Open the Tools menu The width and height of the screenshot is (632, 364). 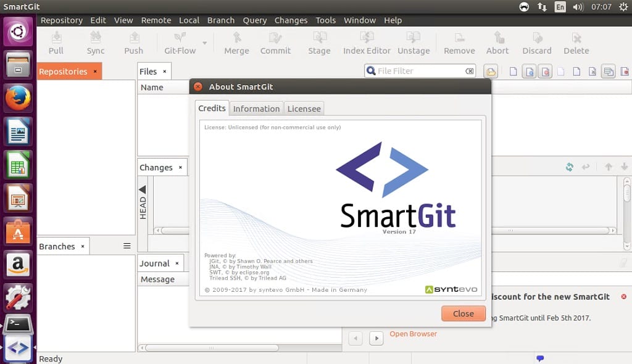pyautogui.click(x=326, y=20)
